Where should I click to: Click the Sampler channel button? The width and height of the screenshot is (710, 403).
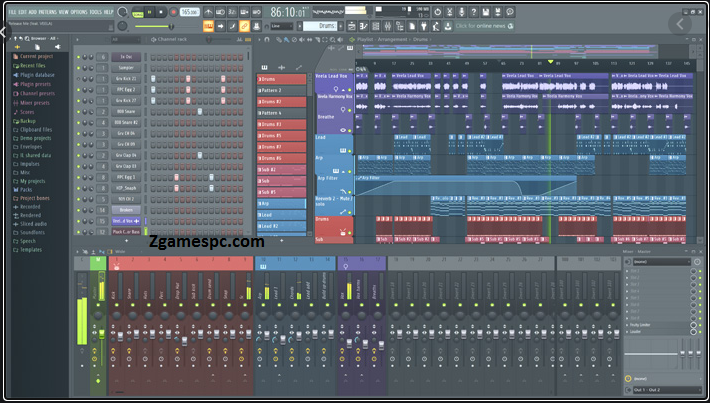126,68
